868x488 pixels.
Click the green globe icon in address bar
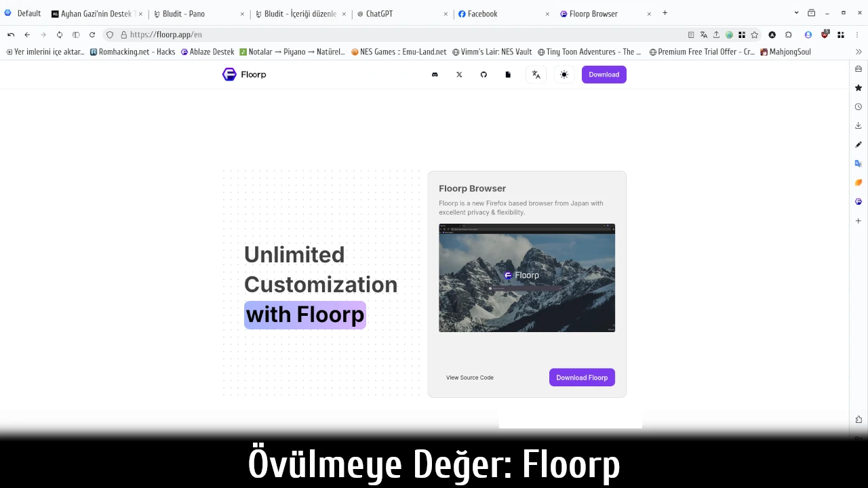tap(729, 35)
